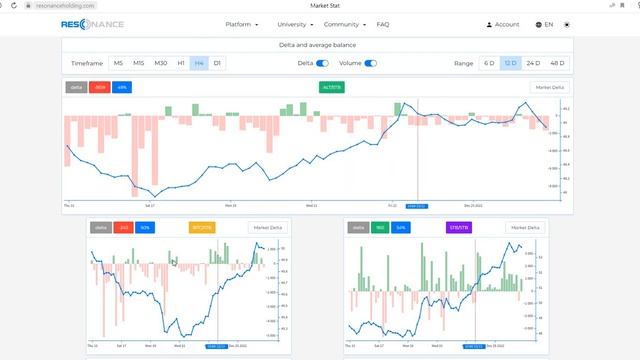
Task: Set range to 12 D
Action: (x=511, y=63)
